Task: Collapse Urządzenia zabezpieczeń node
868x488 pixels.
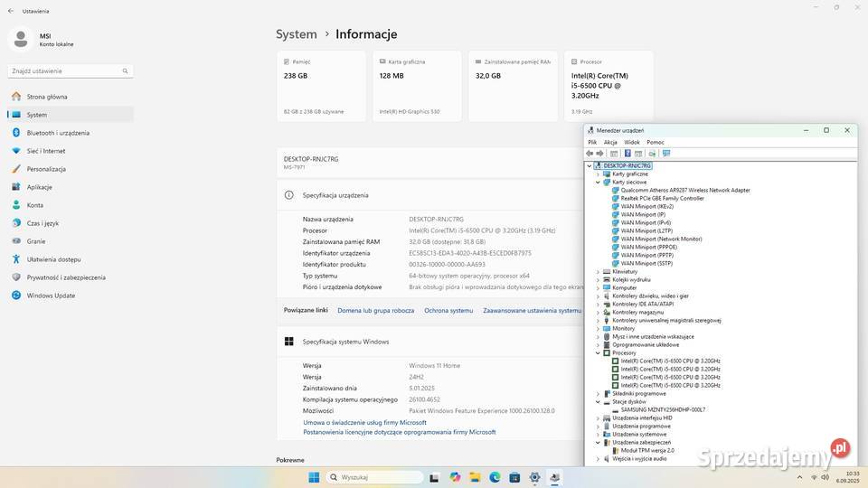Action: click(598, 443)
